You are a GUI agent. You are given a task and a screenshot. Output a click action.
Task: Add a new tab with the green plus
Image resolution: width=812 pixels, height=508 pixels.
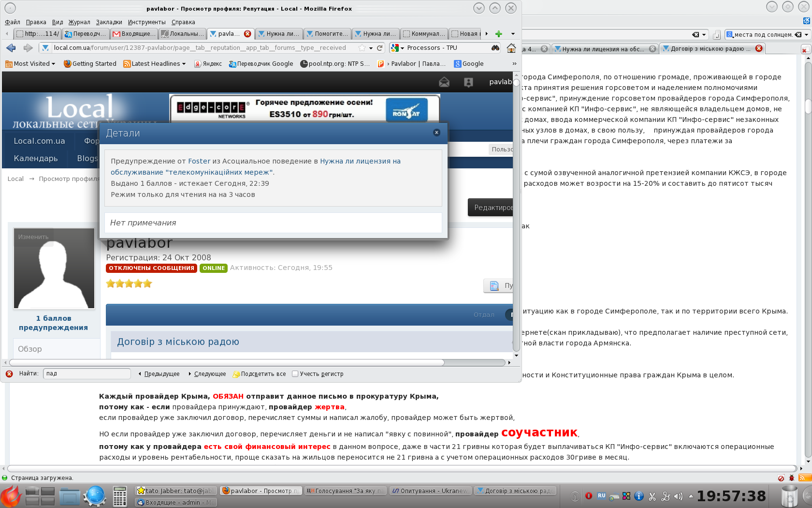click(499, 34)
